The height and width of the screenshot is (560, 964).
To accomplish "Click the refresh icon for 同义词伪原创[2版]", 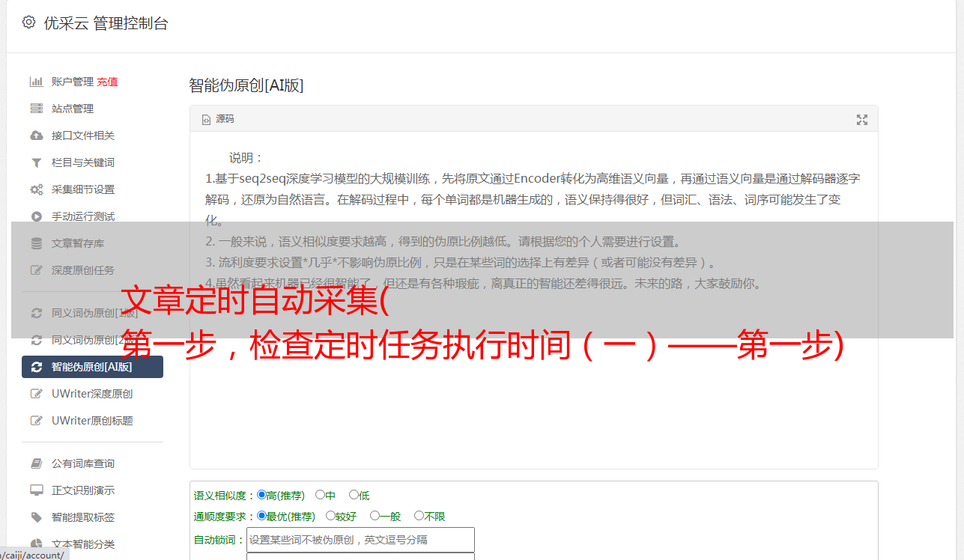I will pyautogui.click(x=36, y=340).
